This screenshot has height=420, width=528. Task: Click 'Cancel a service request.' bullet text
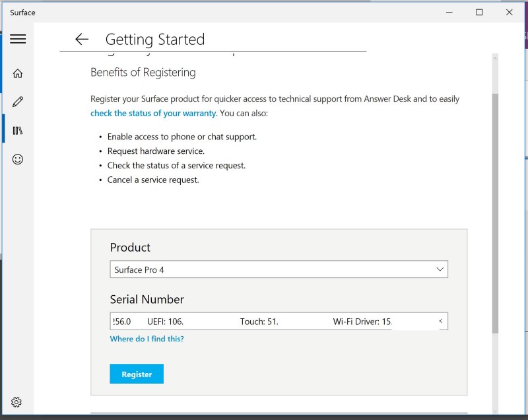(153, 180)
